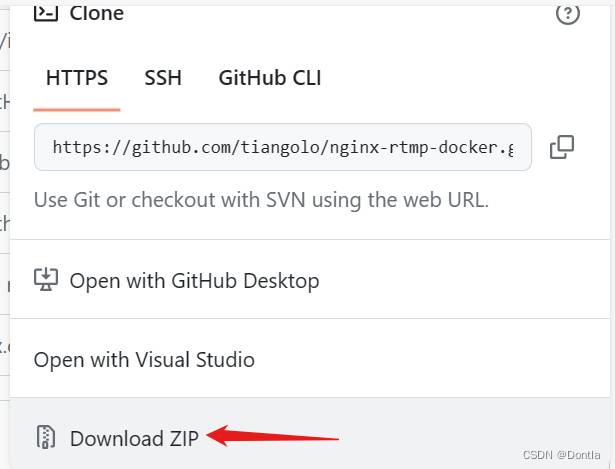Click the terminal icon beside Clone

click(x=46, y=13)
